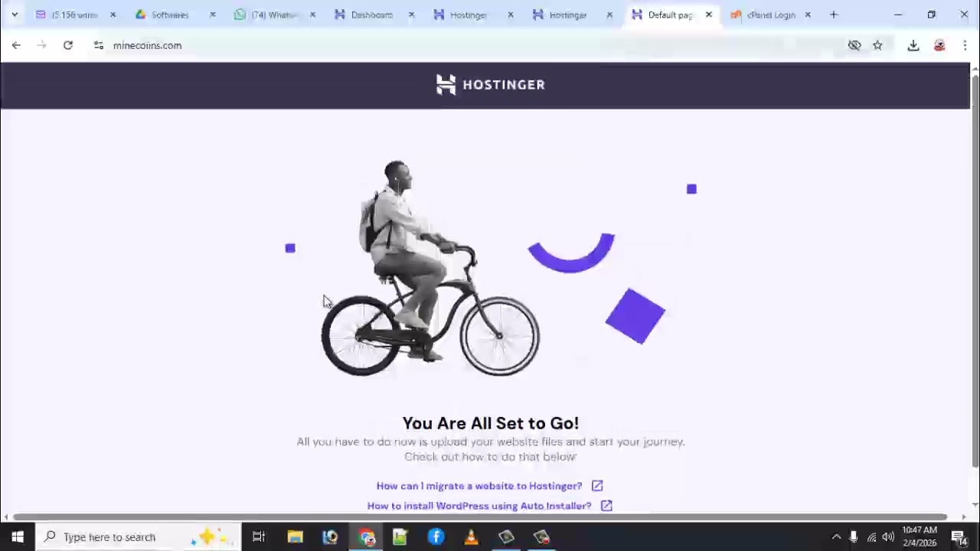
Task: Open 'How to install WordPress' link
Action: [x=479, y=506]
